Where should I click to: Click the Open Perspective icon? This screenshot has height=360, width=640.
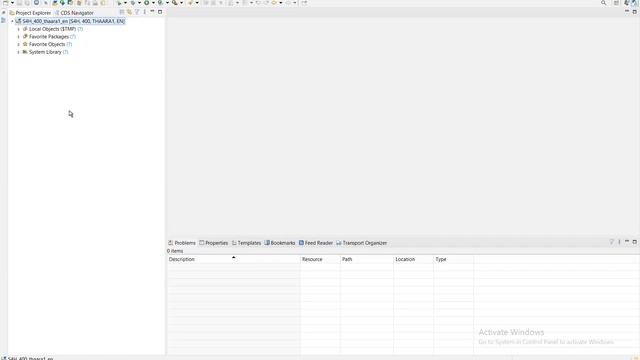(616, 3)
